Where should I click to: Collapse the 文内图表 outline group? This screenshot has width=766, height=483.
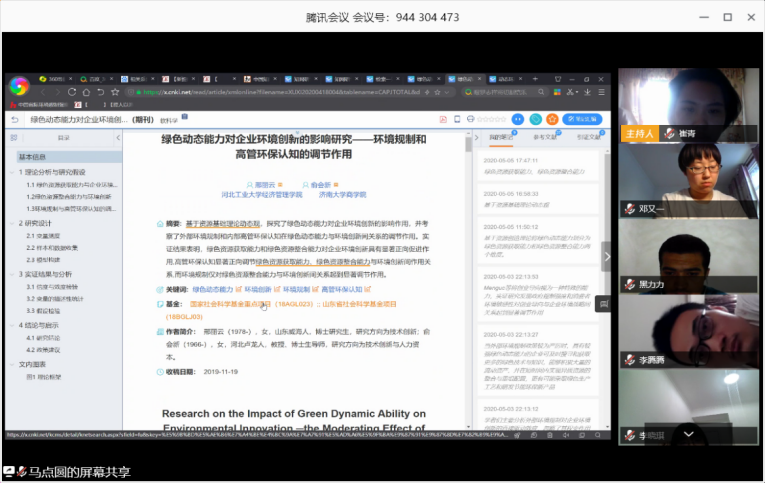(12, 364)
